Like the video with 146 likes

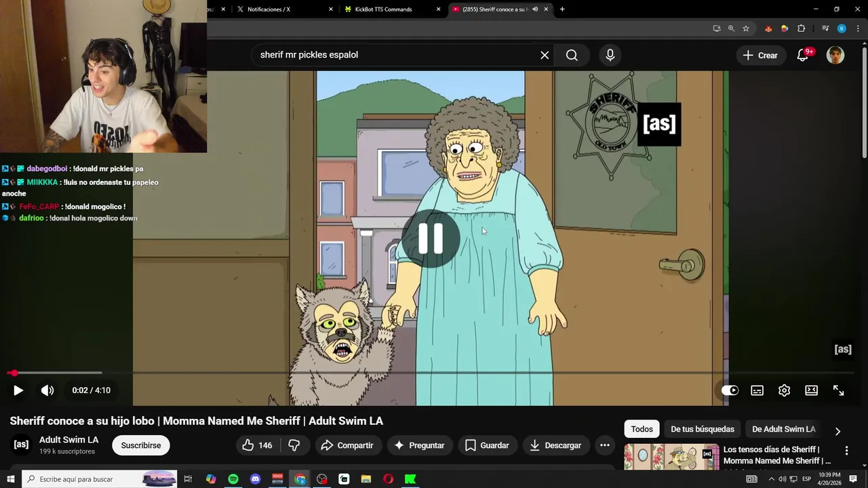(257, 445)
